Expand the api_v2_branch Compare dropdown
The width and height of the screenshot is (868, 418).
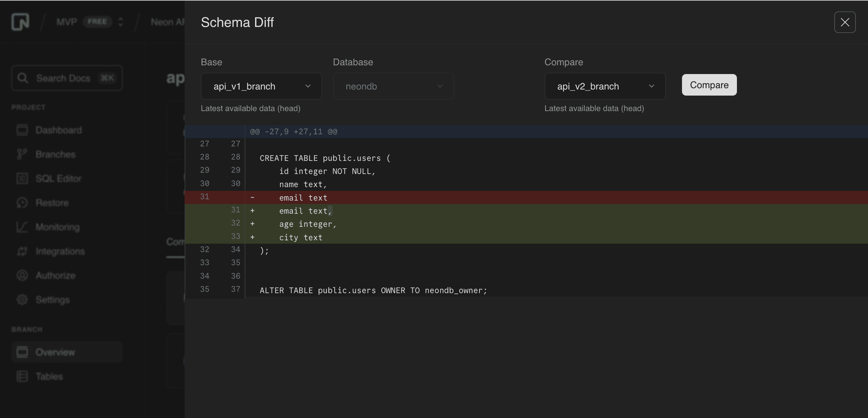click(x=605, y=86)
